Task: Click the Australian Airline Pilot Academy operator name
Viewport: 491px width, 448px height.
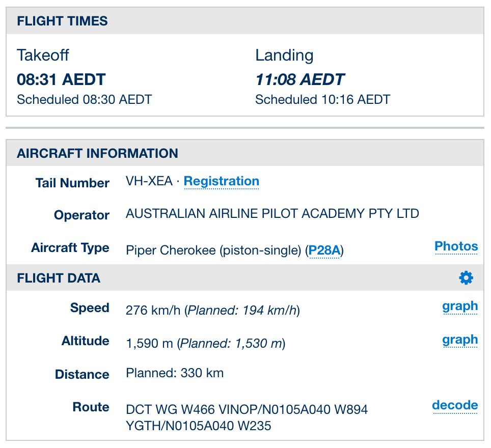Action: tap(272, 214)
